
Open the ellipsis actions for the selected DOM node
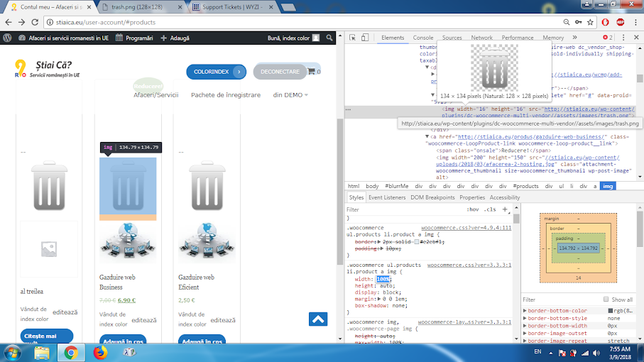[x=349, y=109]
